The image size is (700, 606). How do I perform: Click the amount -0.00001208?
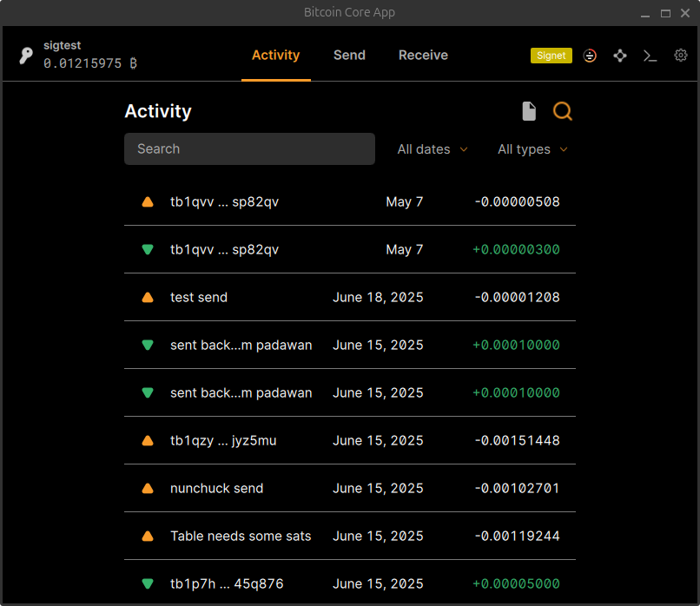(517, 297)
